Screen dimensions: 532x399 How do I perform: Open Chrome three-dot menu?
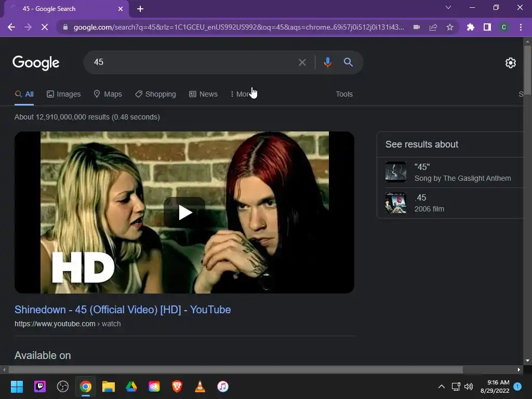(x=521, y=27)
